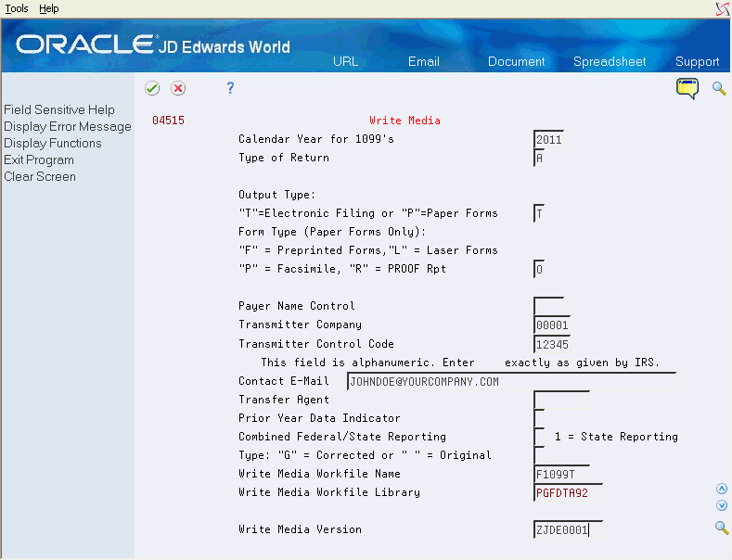Click the Write Media Workfile Name field

561,474
